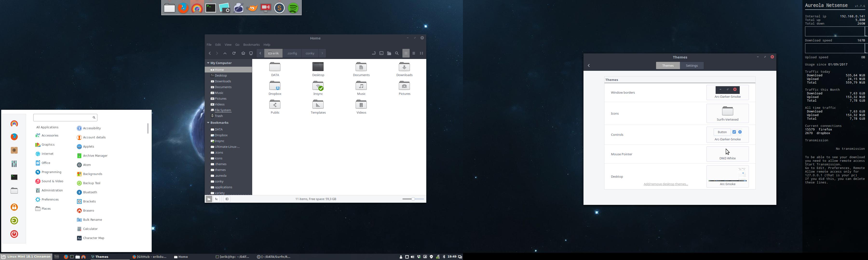
Task: Change Icons theme Surfn-Vertexed
Action: [x=727, y=114]
